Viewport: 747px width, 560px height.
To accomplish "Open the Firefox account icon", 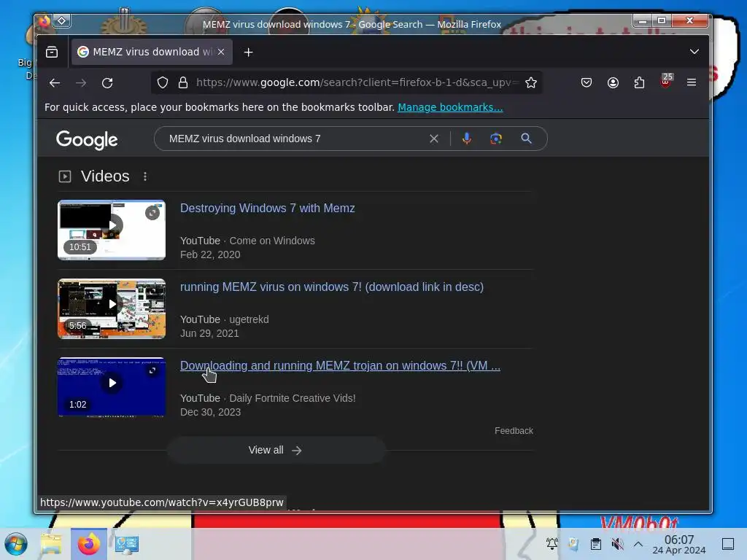I will [613, 83].
